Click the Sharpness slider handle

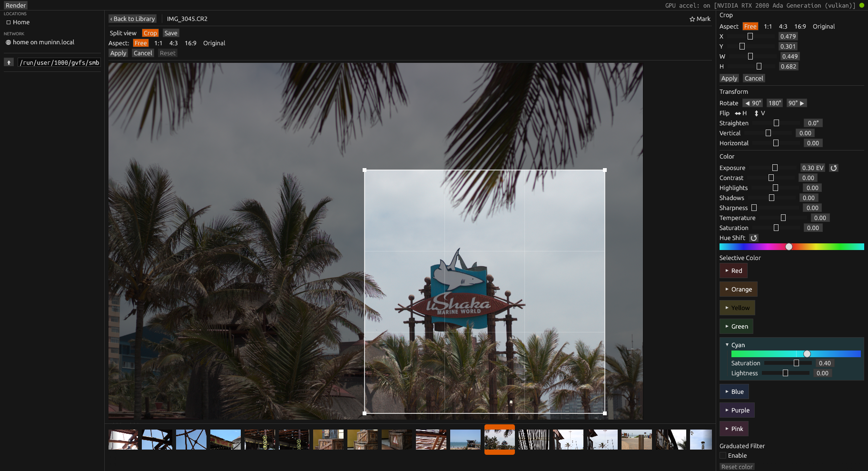(754, 208)
